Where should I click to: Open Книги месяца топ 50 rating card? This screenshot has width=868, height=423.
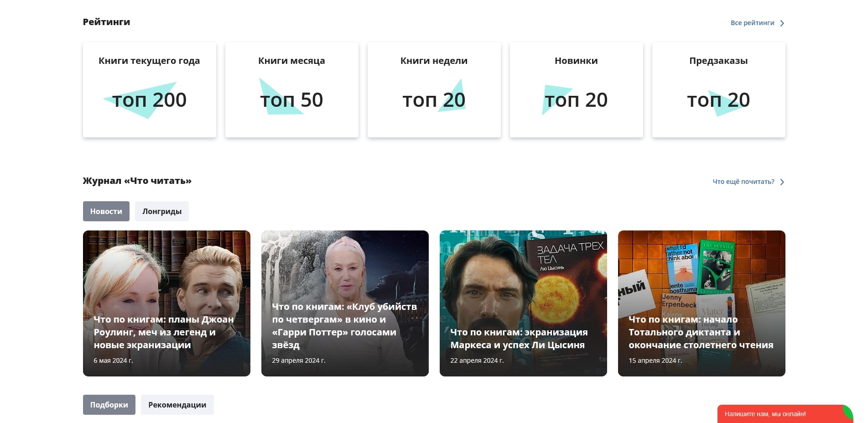click(292, 90)
